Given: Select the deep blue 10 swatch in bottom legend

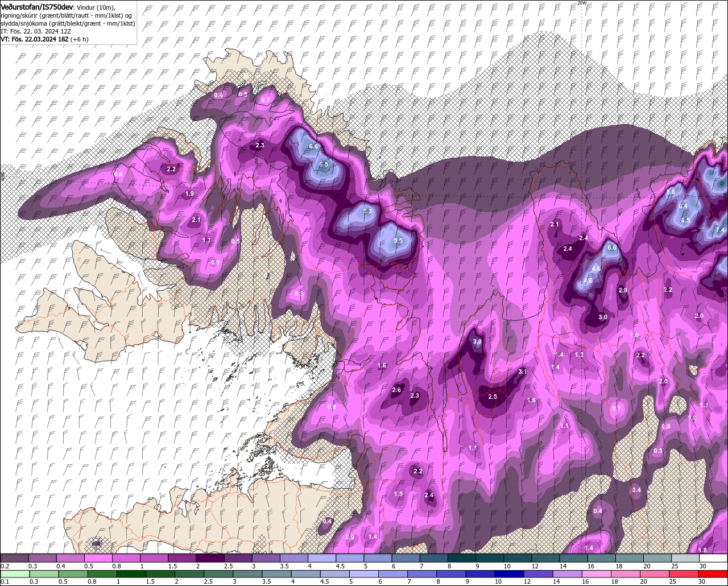Looking at the screenshot, I should (509, 573).
